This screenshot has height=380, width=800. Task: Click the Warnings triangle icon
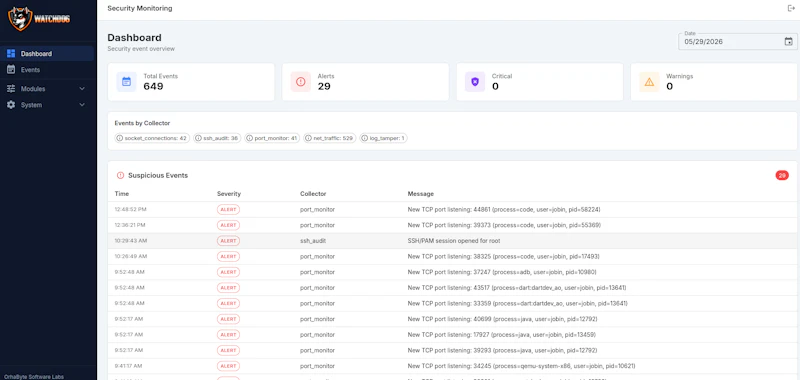click(x=649, y=82)
